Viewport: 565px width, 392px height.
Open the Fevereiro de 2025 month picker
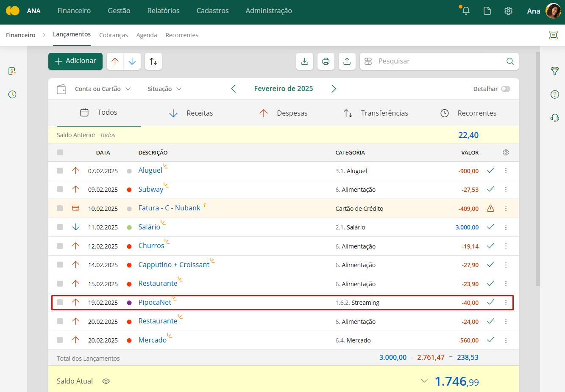coord(284,88)
